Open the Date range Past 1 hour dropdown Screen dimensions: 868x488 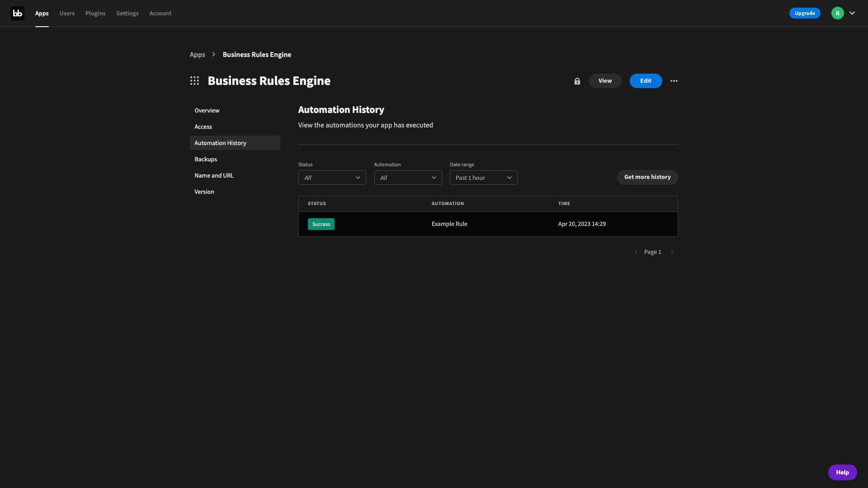click(484, 178)
